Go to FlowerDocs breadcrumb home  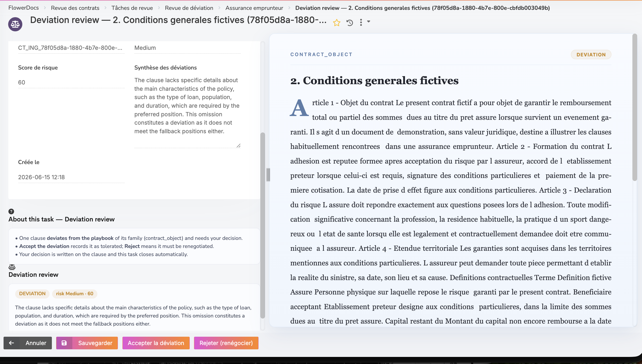pos(24,8)
